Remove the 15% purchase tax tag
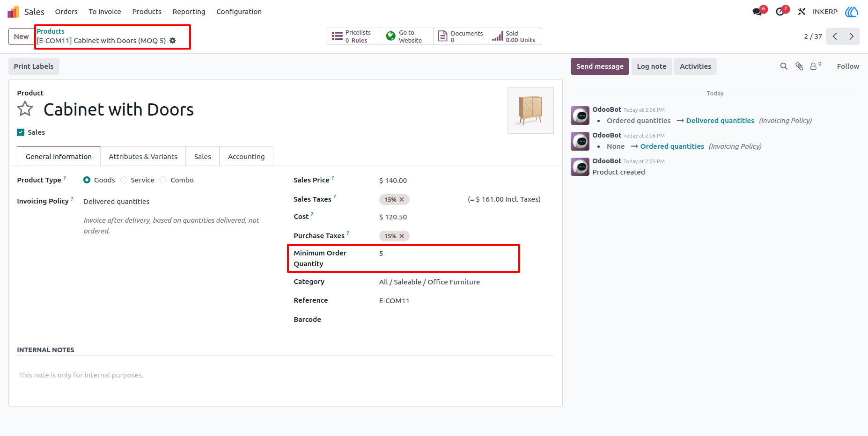Viewport: 868px width, 436px height. click(402, 236)
